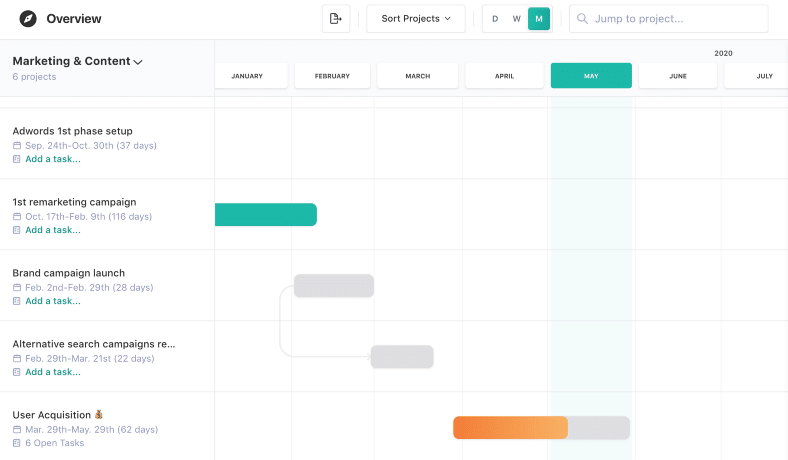Click the Jump to project search field

coord(668,19)
